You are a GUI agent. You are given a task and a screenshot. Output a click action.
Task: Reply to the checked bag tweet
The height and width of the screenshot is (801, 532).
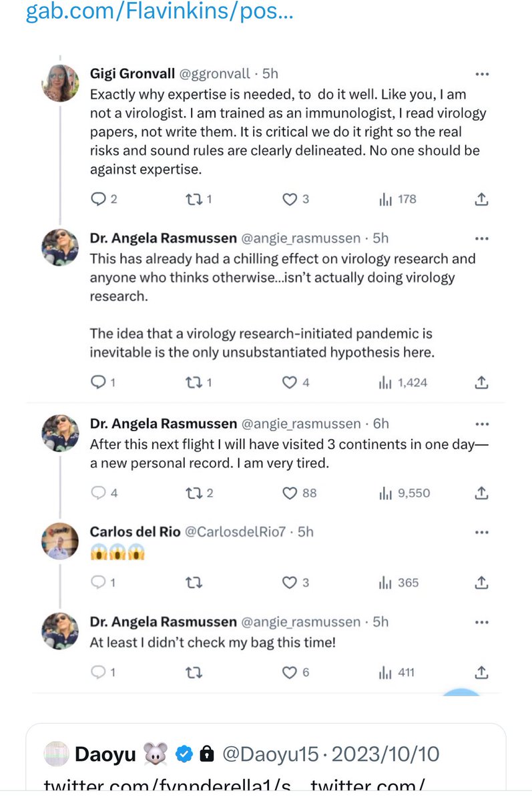pyautogui.click(x=97, y=672)
